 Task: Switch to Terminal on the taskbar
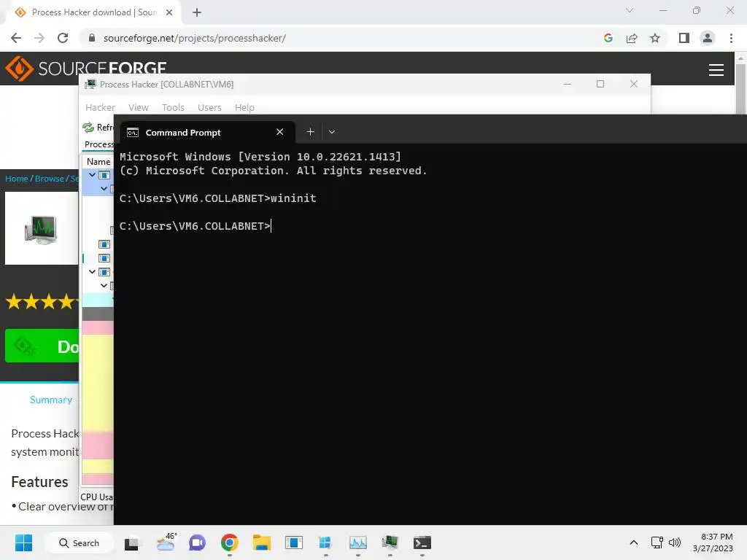point(422,542)
